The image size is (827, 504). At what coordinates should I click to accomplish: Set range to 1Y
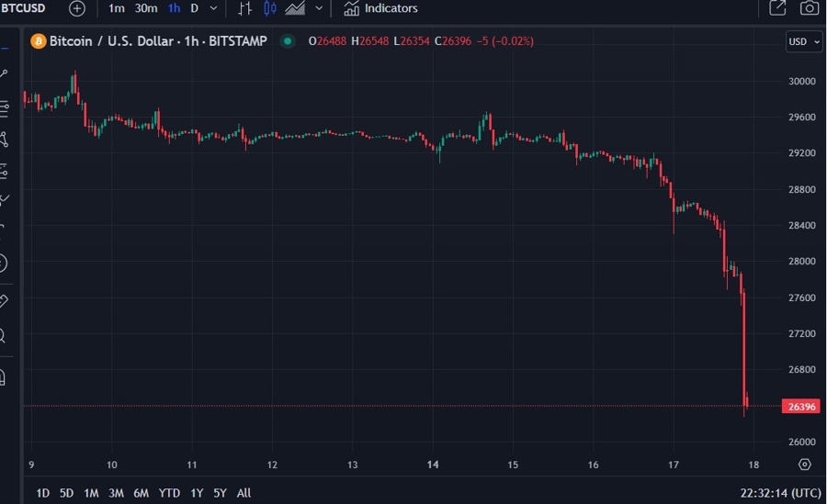[197, 493]
